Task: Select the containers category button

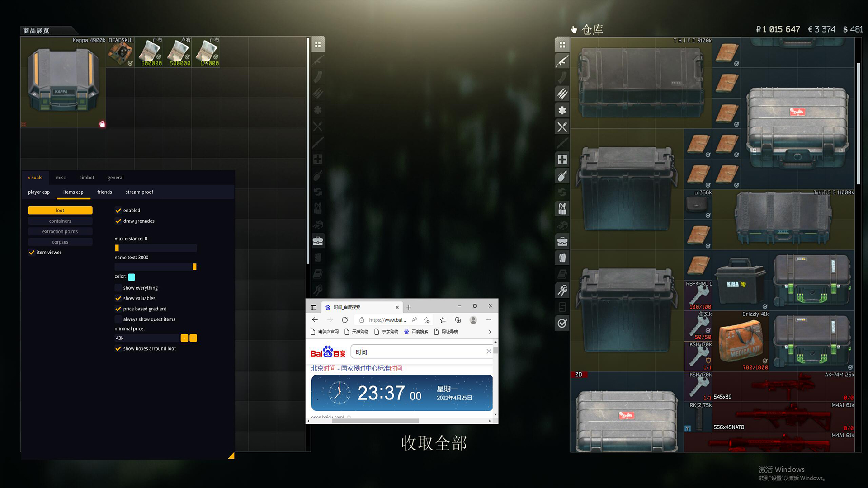Action: tap(60, 221)
